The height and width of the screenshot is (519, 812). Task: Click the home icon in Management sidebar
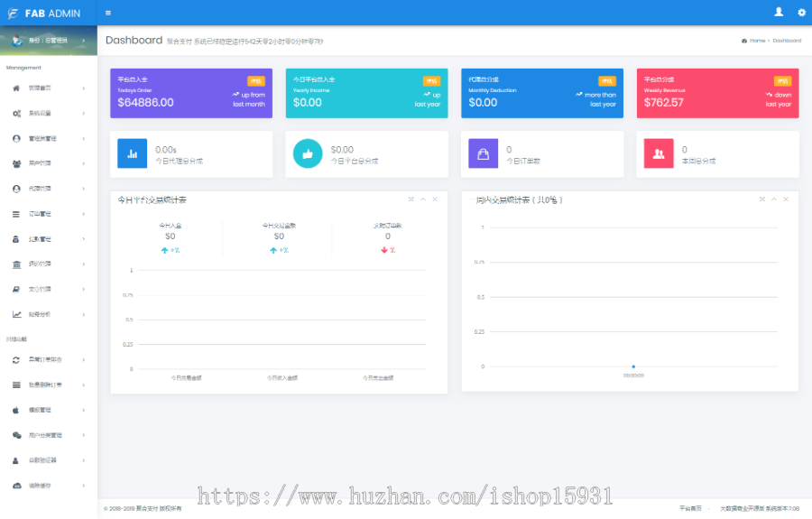tap(16, 88)
